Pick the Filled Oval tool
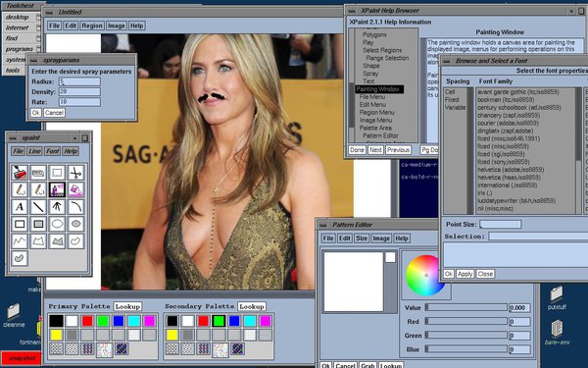This screenshot has height=368, width=588. tap(75, 224)
